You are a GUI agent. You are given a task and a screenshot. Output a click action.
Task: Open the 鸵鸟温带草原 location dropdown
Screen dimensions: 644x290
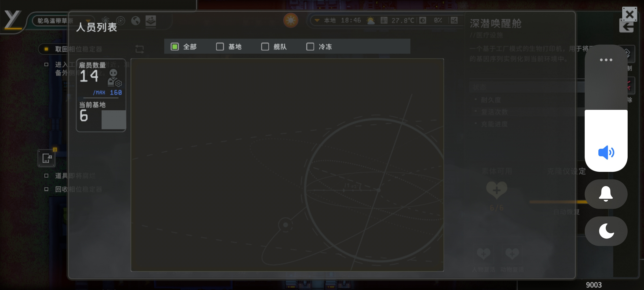pyautogui.click(x=63, y=21)
